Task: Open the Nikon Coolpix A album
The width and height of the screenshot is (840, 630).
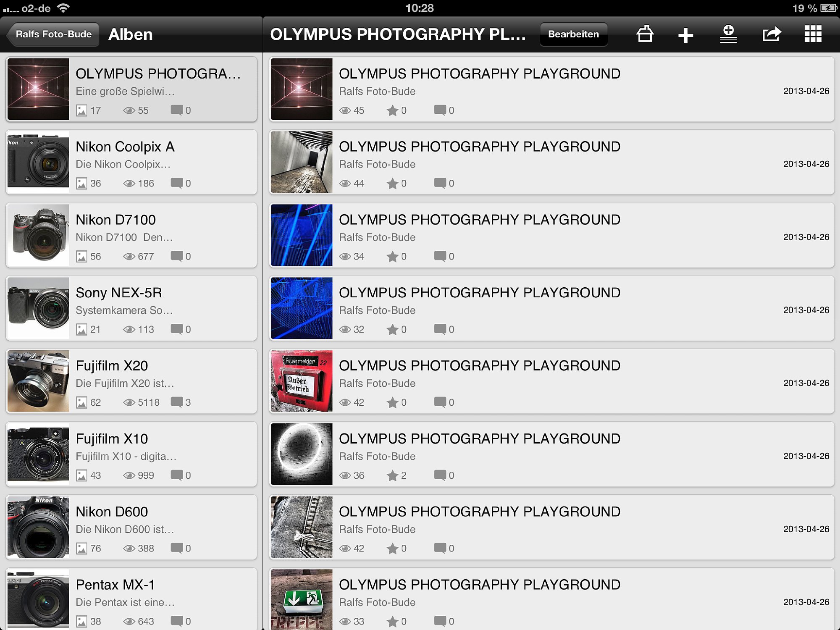Action: (x=131, y=162)
